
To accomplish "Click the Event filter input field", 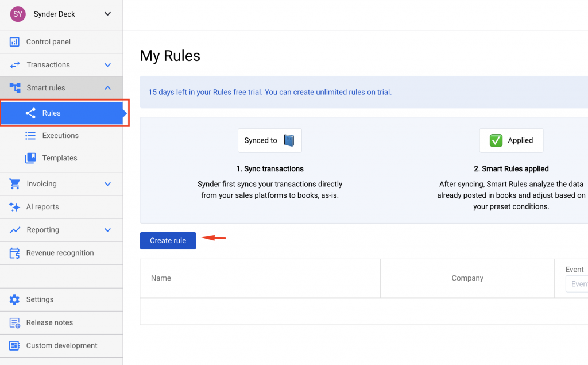I will [x=577, y=284].
